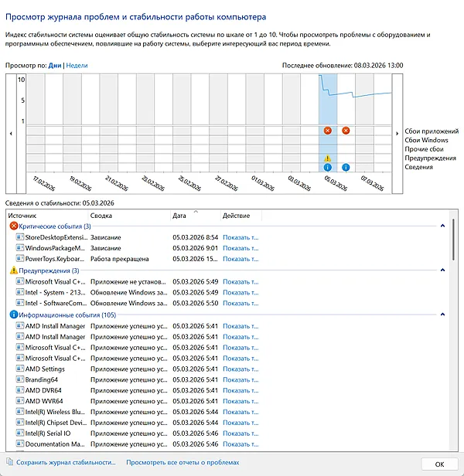Image resolution: width=464 pixels, height=476 pixels.
Task: Collapse the Информационные события group
Action: pyautogui.click(x=442, y=314)
